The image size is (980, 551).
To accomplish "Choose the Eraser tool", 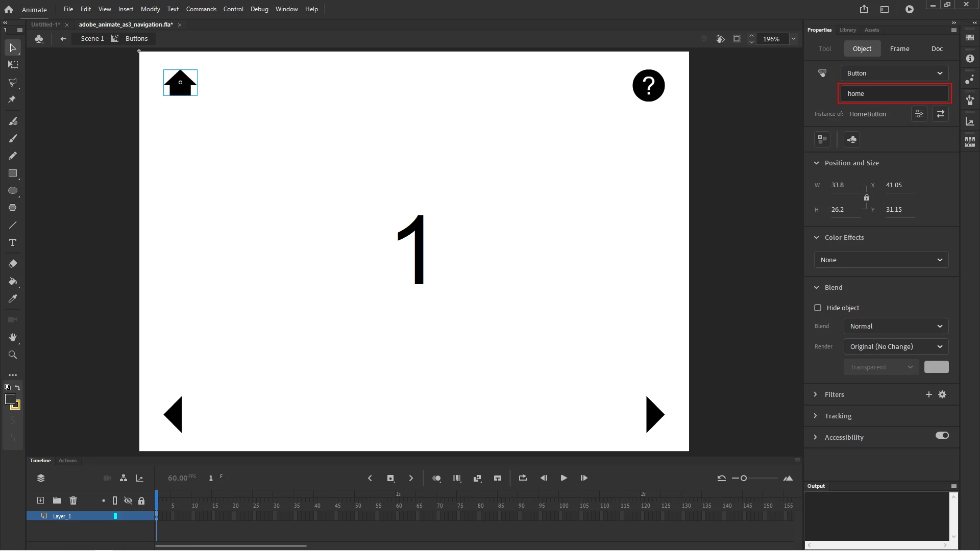I will click(13, 264).
